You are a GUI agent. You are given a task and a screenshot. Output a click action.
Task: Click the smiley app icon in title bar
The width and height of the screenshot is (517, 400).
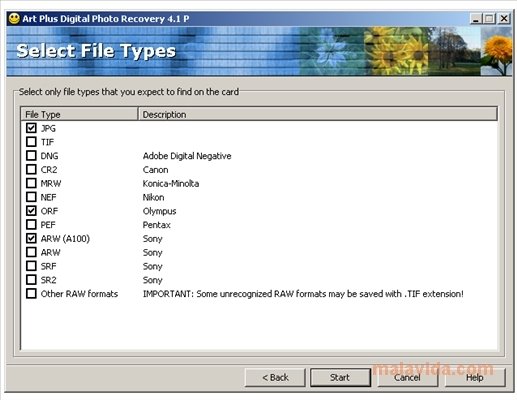[14, 18]
